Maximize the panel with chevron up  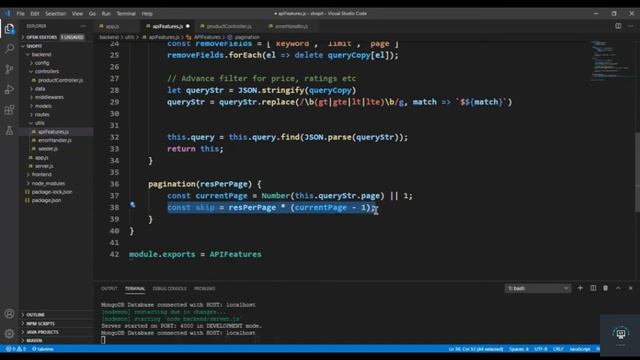click(x=618, y=288)
